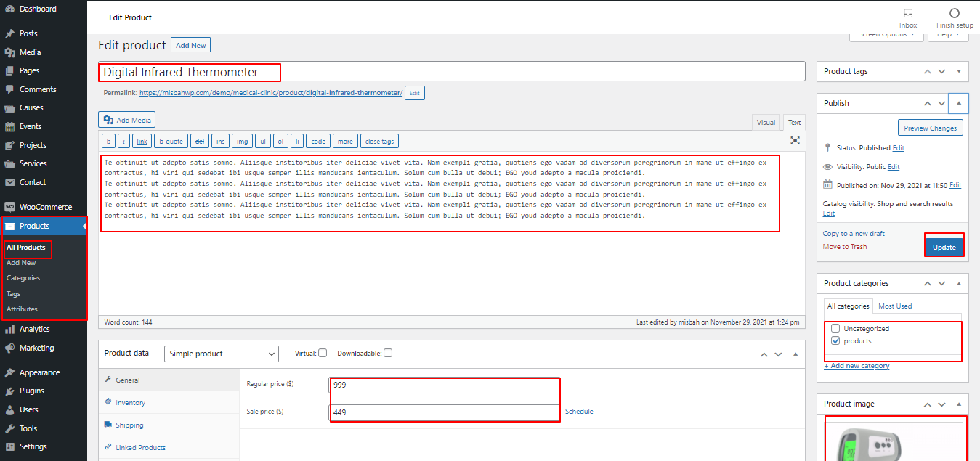Check the Uncategorized category box
The height and width of the screenshot is (461, 980).
[835, 329]
